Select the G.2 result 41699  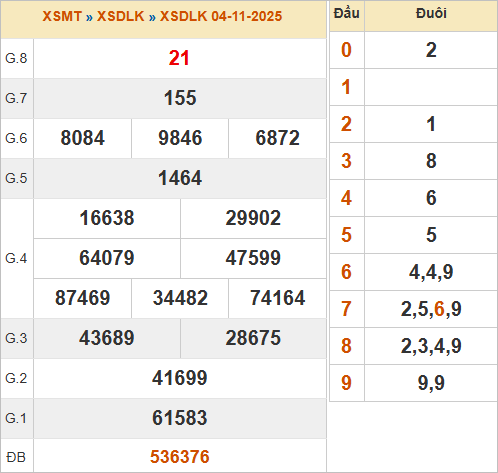pyautogui.click(x=180, y=378)
